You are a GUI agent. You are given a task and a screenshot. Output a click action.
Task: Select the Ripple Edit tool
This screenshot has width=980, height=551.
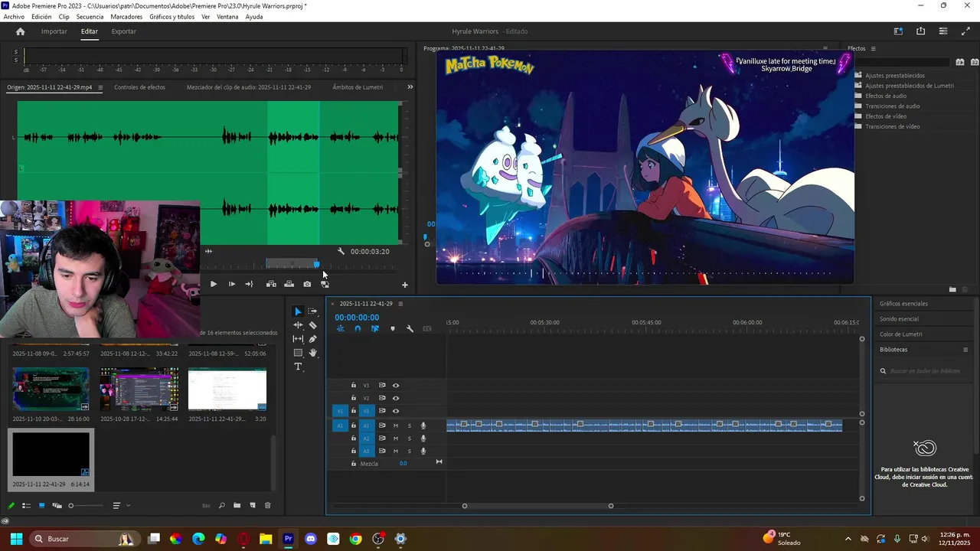click(x=298, y=325)
